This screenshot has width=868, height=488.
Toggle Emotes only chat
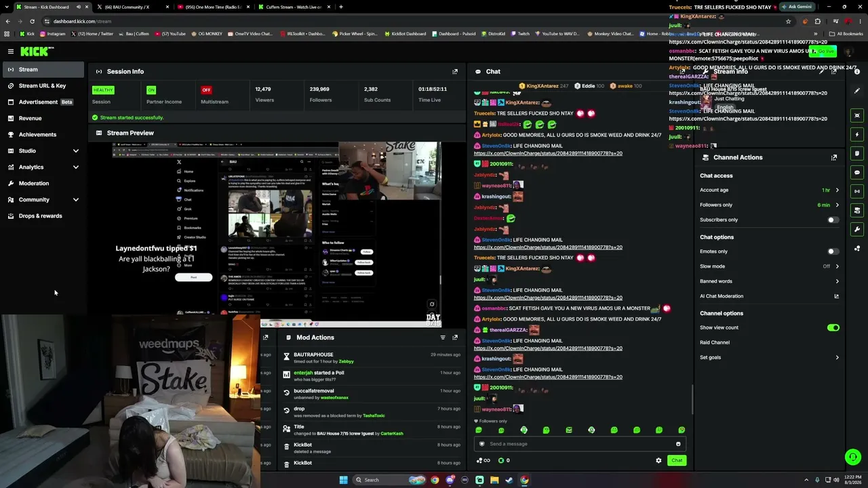click(x=833, y=251)
